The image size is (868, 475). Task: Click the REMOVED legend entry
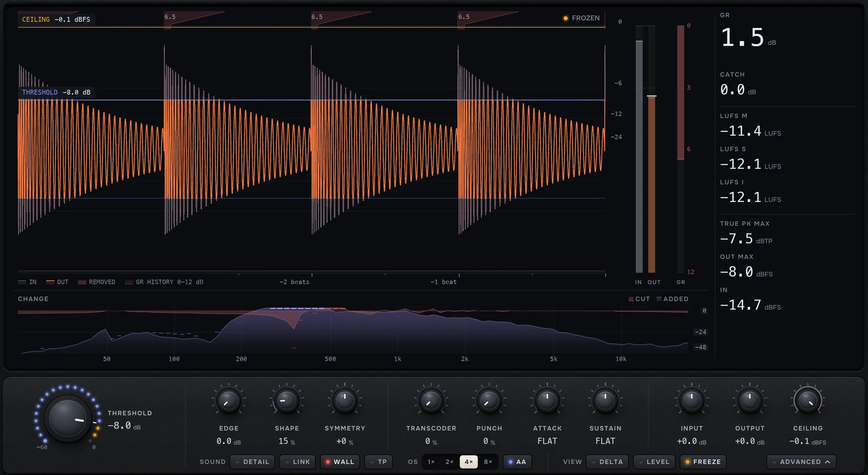coord(97,282)
